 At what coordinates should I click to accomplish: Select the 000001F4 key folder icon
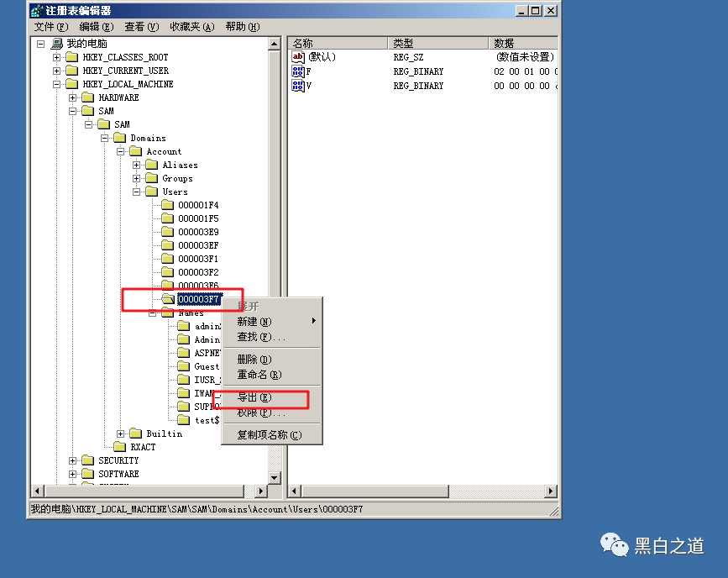coord(168,205)
